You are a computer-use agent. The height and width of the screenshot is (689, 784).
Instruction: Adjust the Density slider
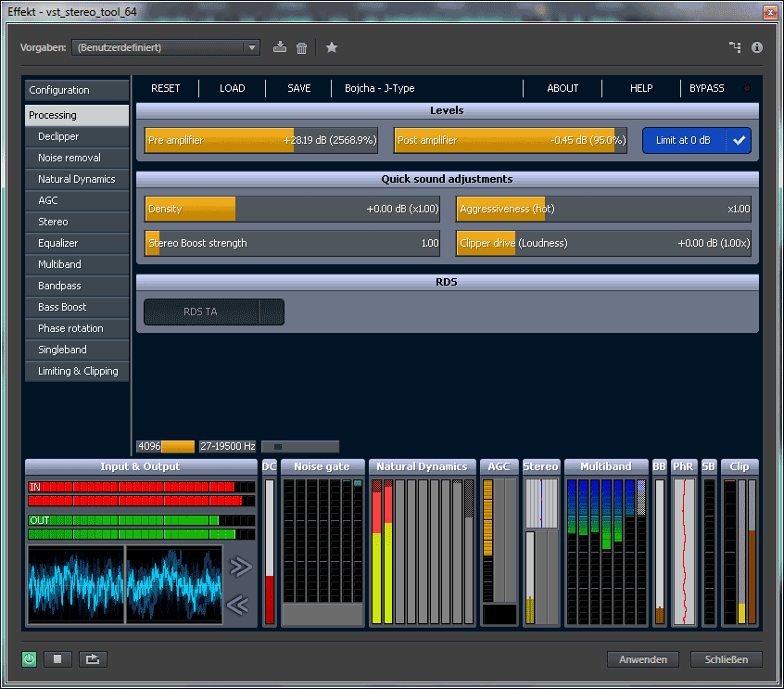[292, 209]
